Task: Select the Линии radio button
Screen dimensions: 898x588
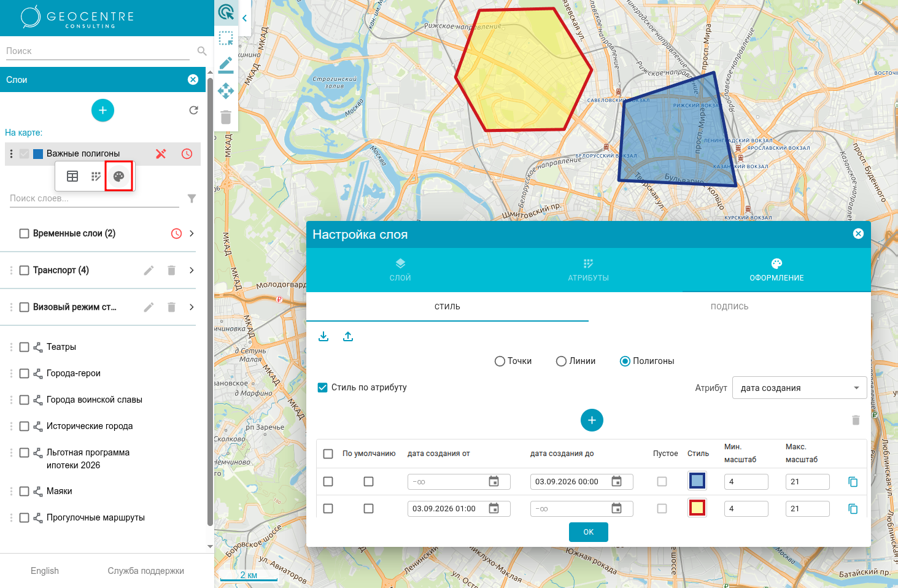Action: (x=561, y=362)
